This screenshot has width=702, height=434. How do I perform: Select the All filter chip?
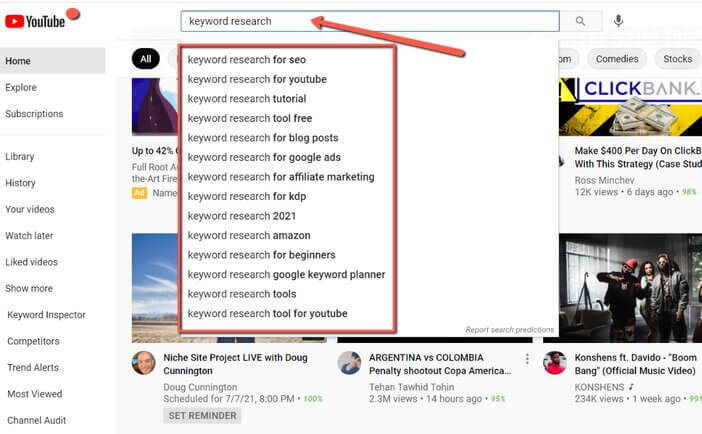coord(146,59)
